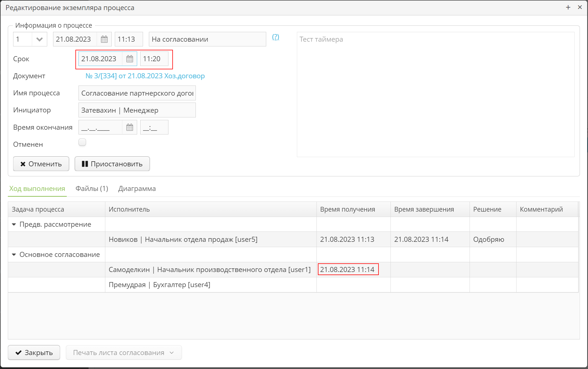Open the version number dropdown
Viewport: 588px width, 369px height.
point(39,39)
